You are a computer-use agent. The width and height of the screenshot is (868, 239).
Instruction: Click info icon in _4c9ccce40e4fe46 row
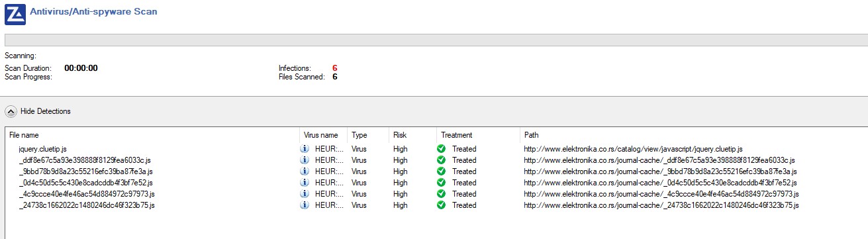click(x=305, y=194)
